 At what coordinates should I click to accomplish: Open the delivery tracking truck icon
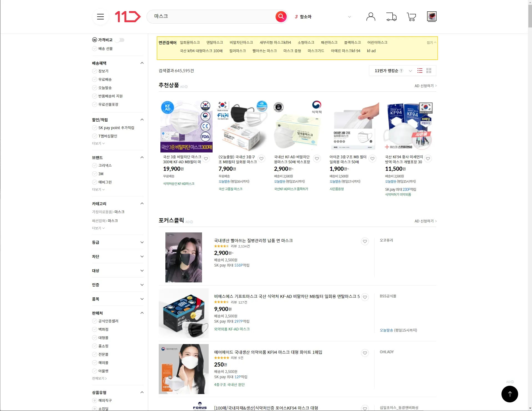point(391,17)
